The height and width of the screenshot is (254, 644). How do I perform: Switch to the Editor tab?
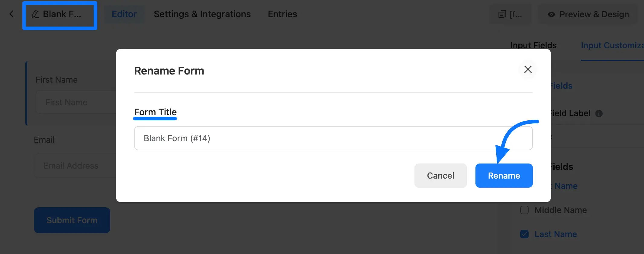click(124, 14)
